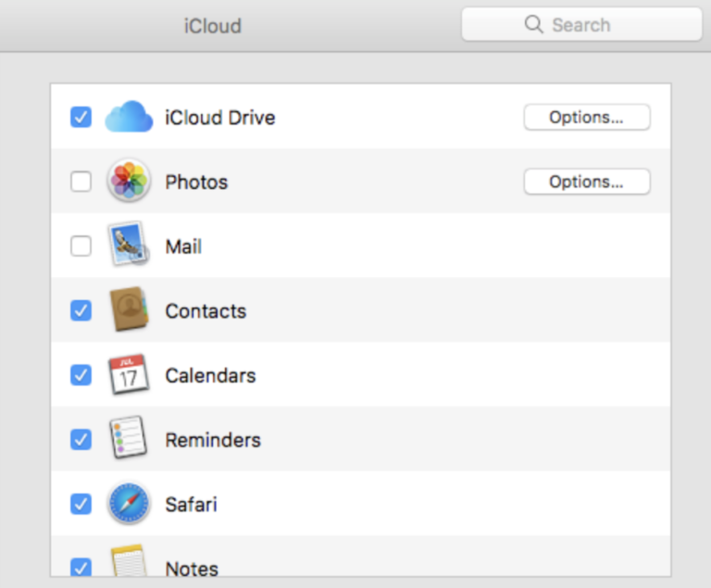Click the iCloud Drive label
Viewport: 711px width, 588px height.
coord(220,118)
